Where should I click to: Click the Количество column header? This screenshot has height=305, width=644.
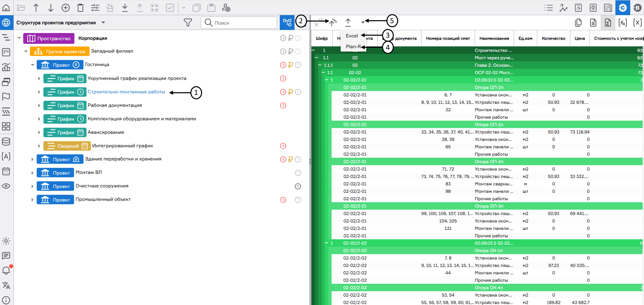tap(553, 38)
